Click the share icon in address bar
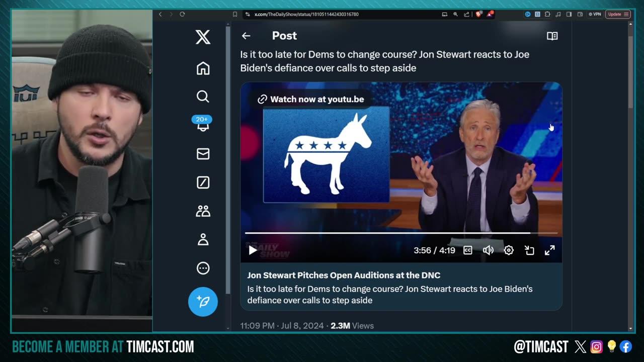 pos(466,14)
